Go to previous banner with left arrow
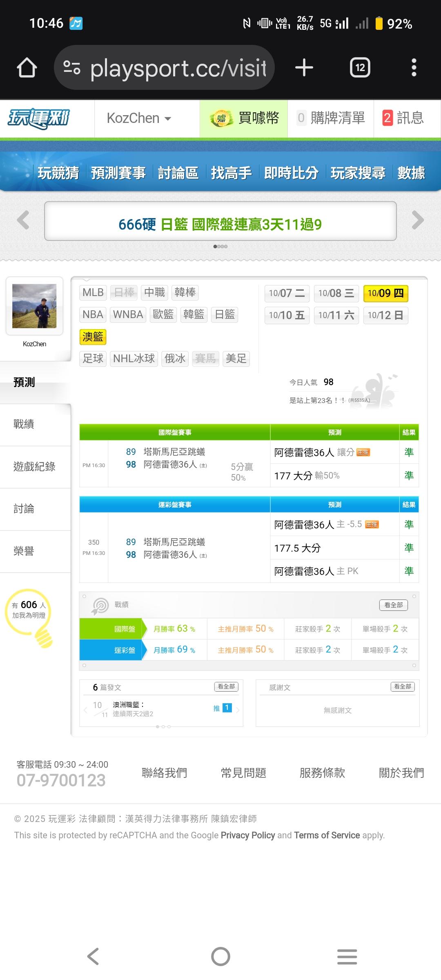Image resolution: width=441 pixels, height=980 pixels. click(23, 220)
